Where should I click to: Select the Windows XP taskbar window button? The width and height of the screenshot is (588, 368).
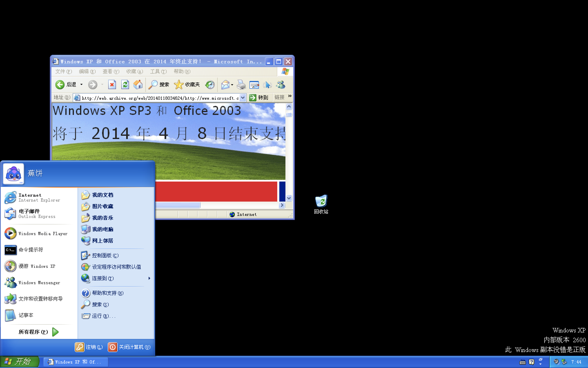[76, 362]
